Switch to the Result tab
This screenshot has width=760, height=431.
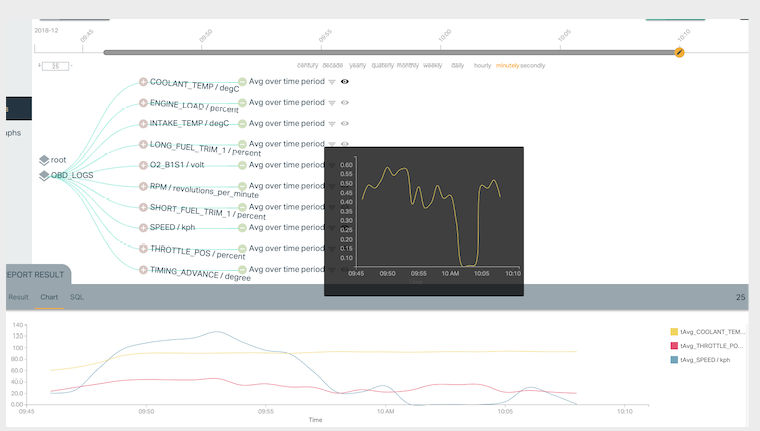coord(18,298)
